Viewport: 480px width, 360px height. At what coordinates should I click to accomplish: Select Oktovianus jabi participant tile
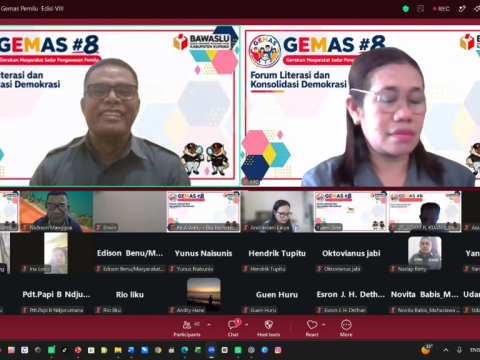(x=351, y=253)
